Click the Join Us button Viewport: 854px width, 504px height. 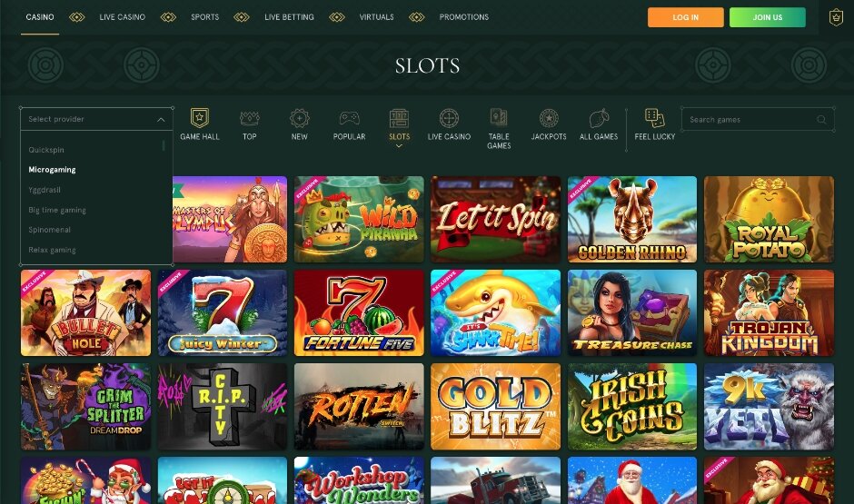[x=768, y=17]
